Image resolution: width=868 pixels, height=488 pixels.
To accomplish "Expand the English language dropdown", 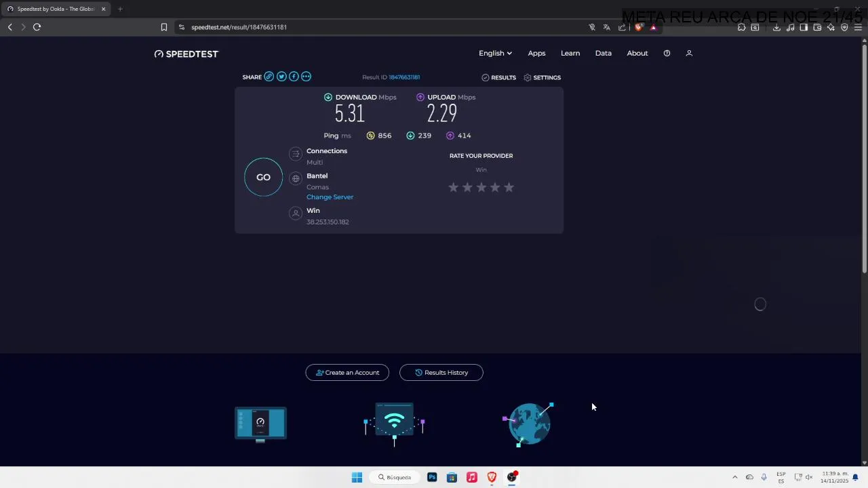I will pos(495,53).
